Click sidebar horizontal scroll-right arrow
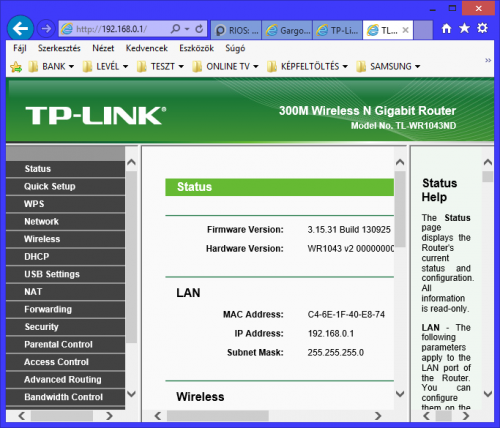Image resolution: width=500 pixels, height=428 pixels. (109, 416)
